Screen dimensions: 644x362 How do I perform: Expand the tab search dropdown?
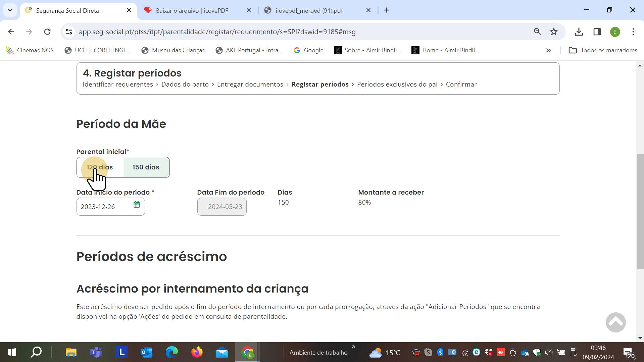click(x=10, y=10)
